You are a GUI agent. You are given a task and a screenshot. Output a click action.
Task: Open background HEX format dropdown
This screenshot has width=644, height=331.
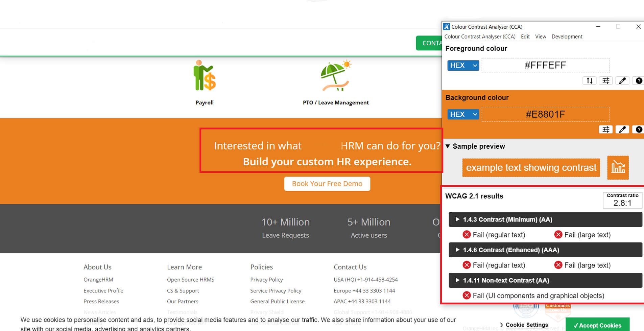(463, 114)
